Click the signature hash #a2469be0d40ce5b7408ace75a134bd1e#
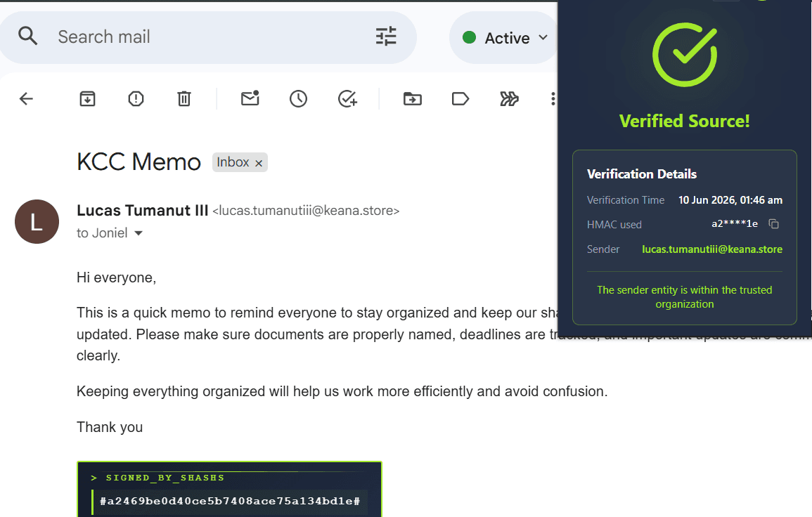 click(230, 501)
